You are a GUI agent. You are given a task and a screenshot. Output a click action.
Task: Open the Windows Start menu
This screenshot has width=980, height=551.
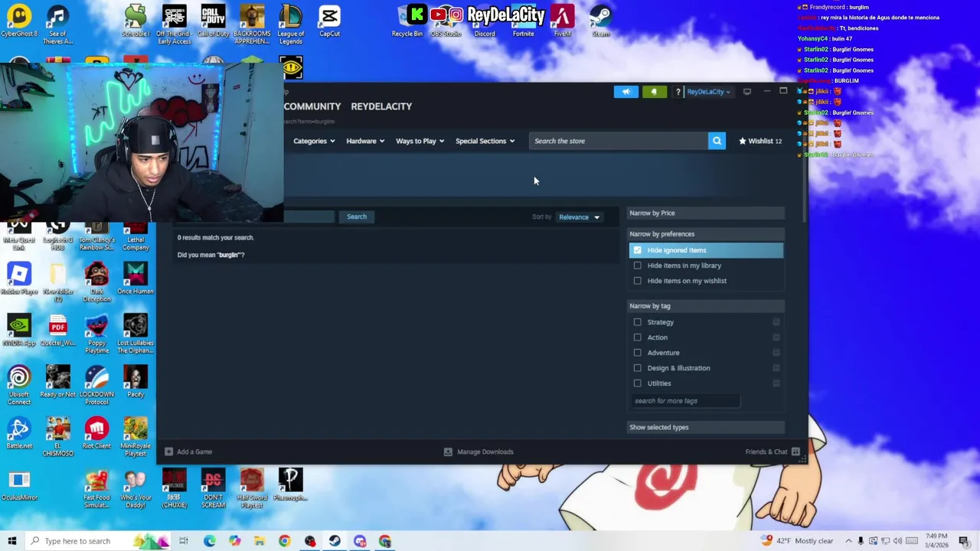[x=11, y=541]
